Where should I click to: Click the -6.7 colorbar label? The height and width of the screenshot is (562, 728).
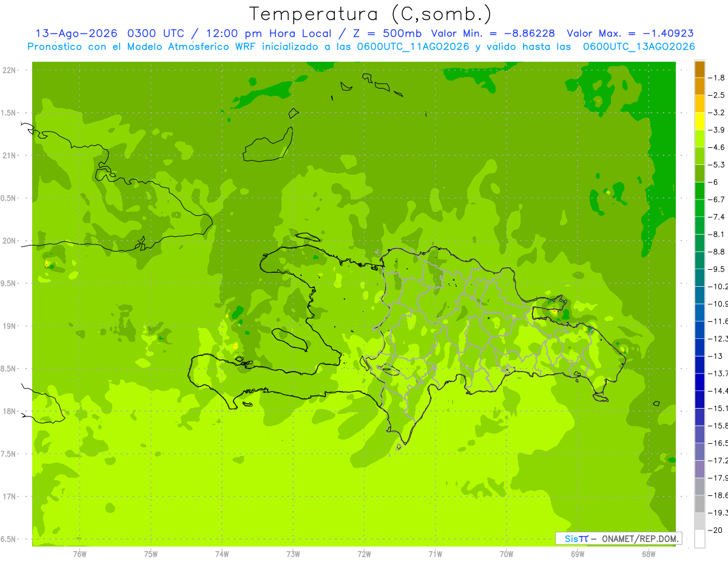click(716, 199)
